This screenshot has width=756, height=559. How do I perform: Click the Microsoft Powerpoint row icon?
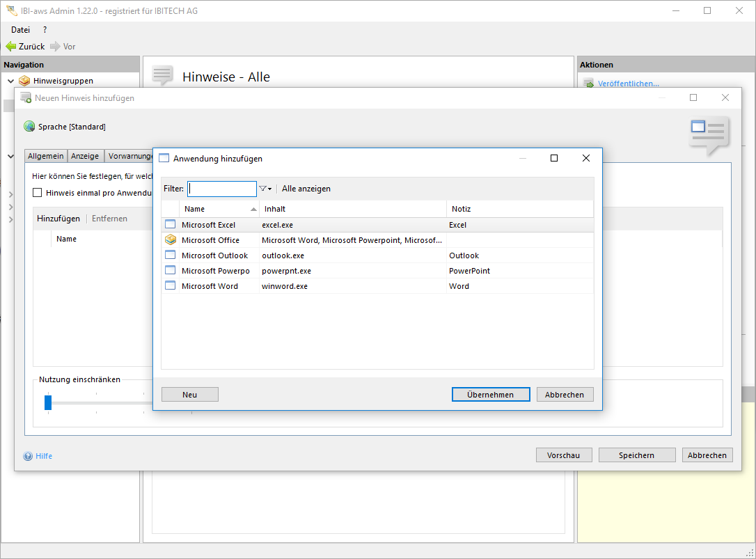click(171, 271)
